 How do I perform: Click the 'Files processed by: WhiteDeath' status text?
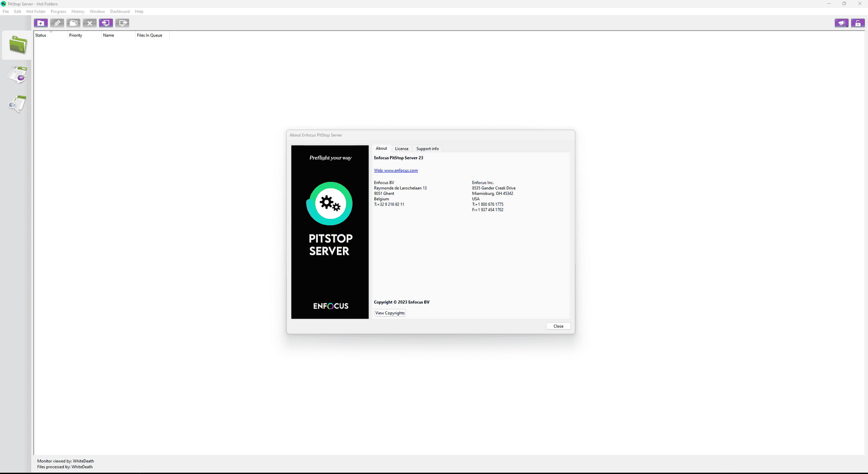coord(65,467)
